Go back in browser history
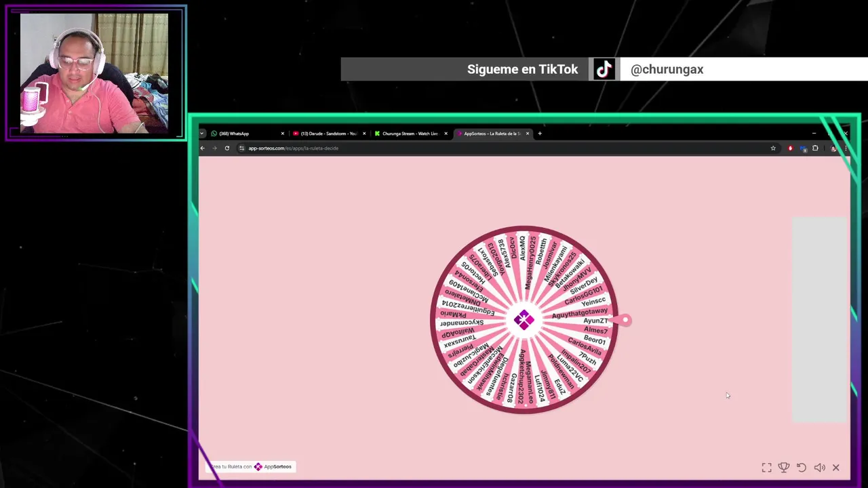 (202, 148)
